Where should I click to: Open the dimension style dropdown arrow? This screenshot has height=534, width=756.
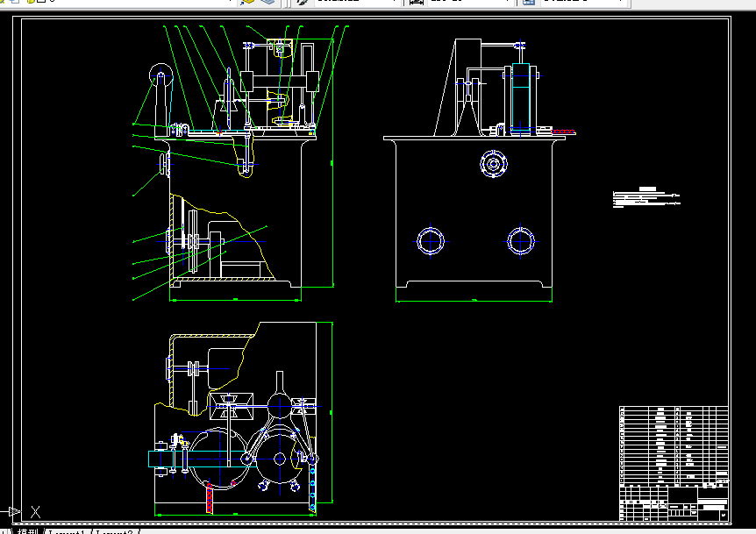(x=507, y=2)
